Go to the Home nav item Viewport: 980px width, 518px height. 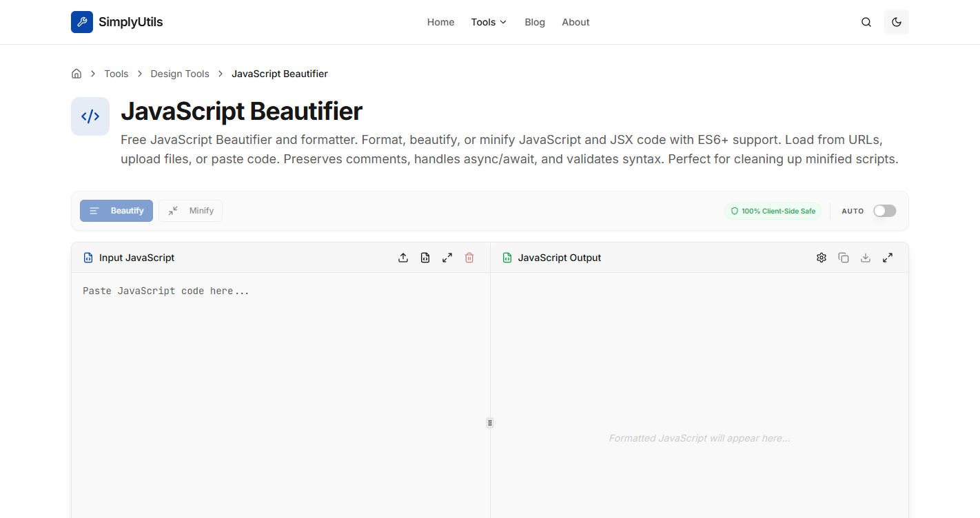pos(440,22)
